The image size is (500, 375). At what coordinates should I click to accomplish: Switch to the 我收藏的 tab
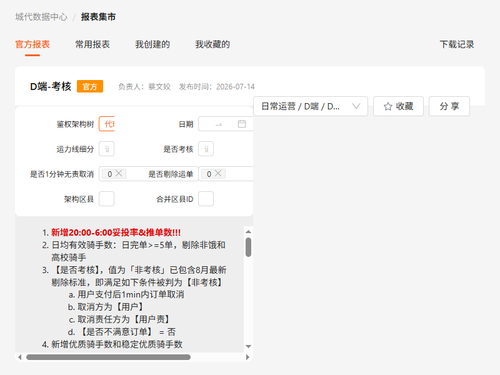coord(212,44)
